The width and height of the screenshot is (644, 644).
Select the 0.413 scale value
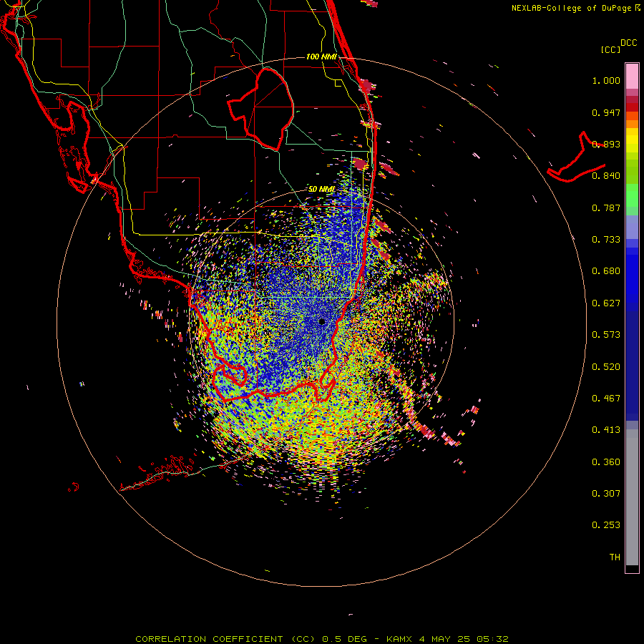tap(606, 430)
